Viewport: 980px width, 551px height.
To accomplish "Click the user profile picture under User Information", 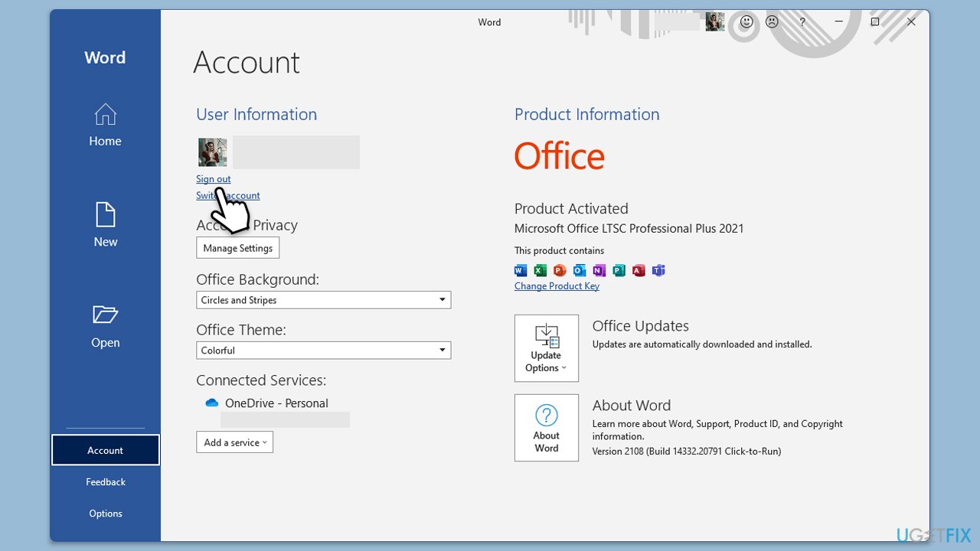I will tap(212, 152).
